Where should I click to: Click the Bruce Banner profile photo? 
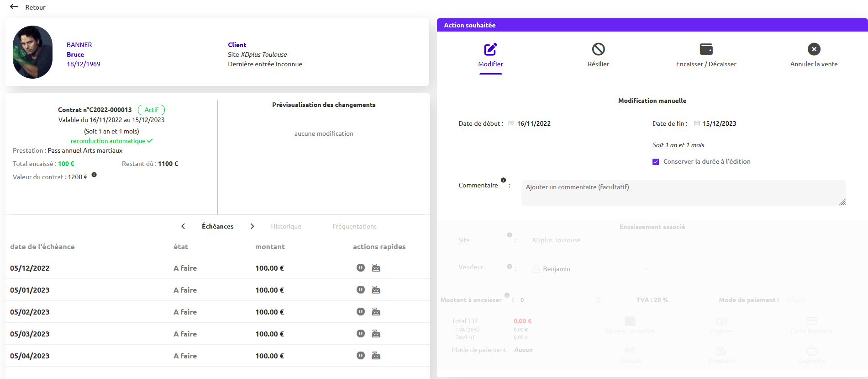[x=32, y=52]
